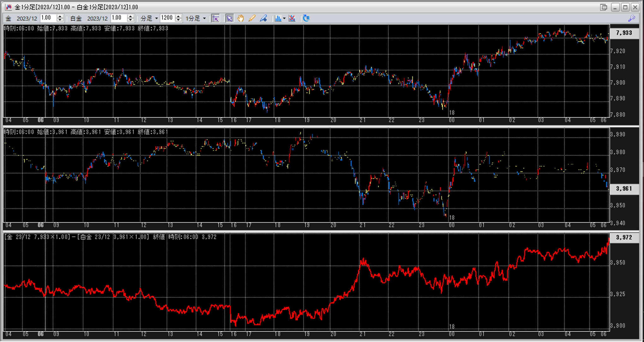The width and height of the screenshot is (644, 342).
Task: Open the indicator icon dropdown arrow
Action: coord(284,18)
